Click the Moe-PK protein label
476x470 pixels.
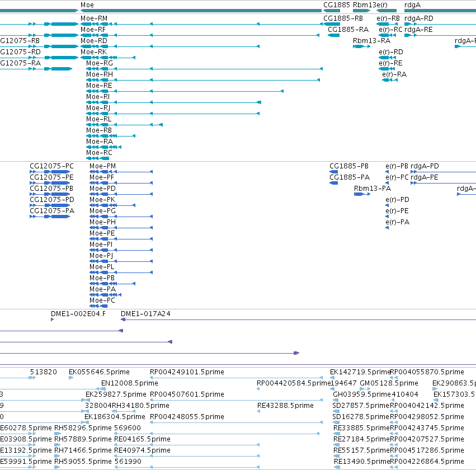102,200
